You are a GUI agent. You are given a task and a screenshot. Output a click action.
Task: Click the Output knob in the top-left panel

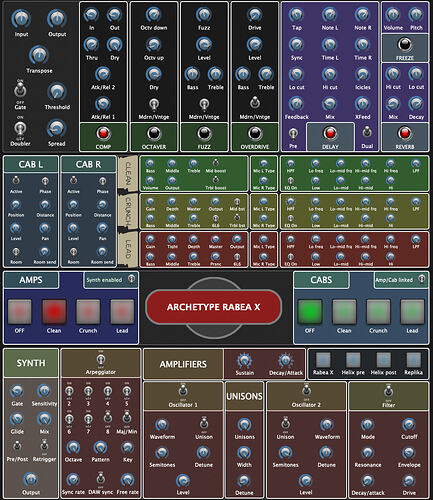[57, 19]
